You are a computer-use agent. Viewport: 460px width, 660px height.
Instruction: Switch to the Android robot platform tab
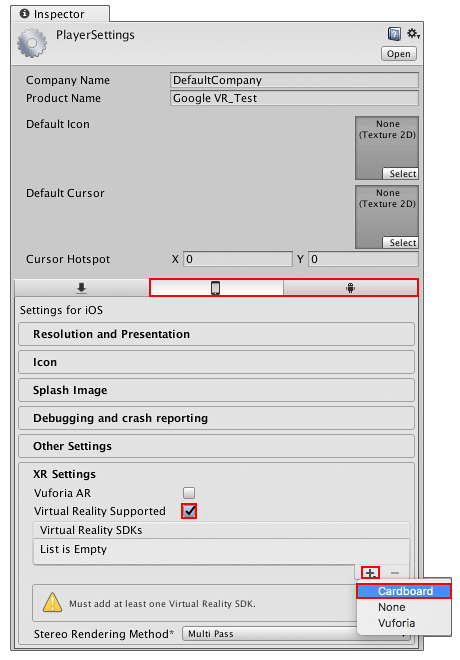click(351, 288)
